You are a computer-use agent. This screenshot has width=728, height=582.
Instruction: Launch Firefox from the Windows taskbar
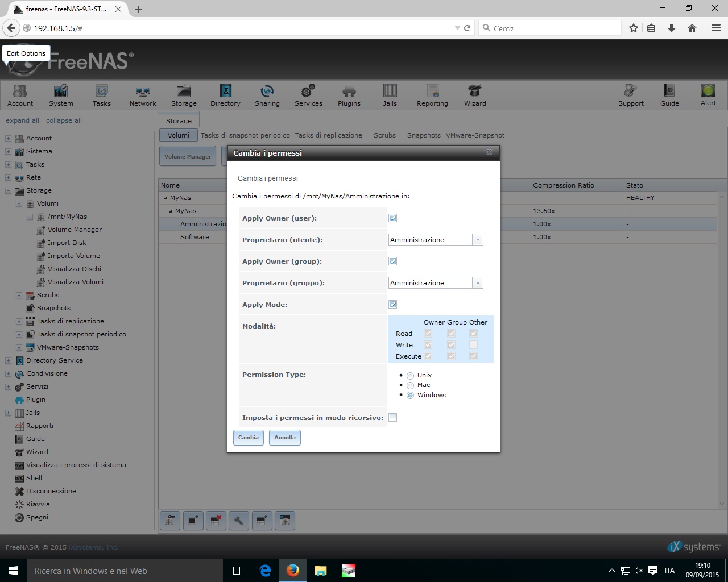pyautogui.click(x=293, y=571)
